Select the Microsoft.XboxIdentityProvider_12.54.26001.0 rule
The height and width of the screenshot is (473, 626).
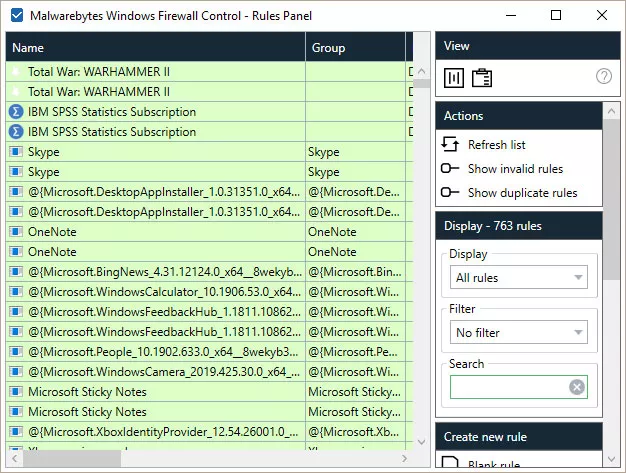(156, 431)
